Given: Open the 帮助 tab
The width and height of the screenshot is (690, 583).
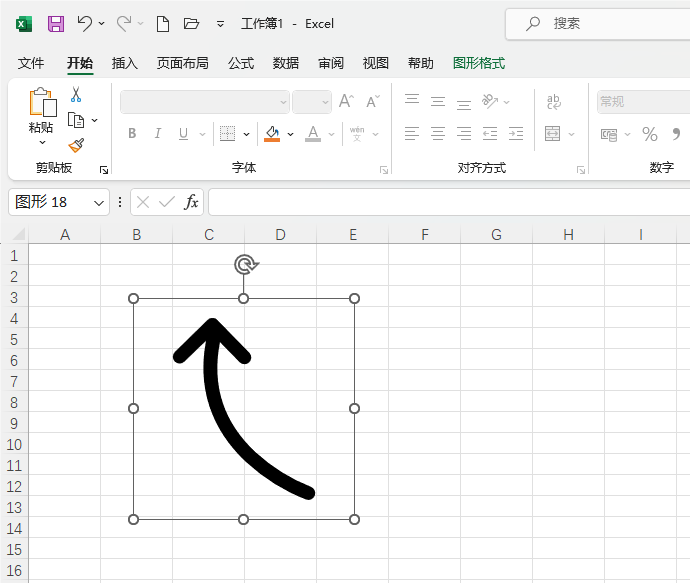Looking at the screenshot, I should 421,63.
